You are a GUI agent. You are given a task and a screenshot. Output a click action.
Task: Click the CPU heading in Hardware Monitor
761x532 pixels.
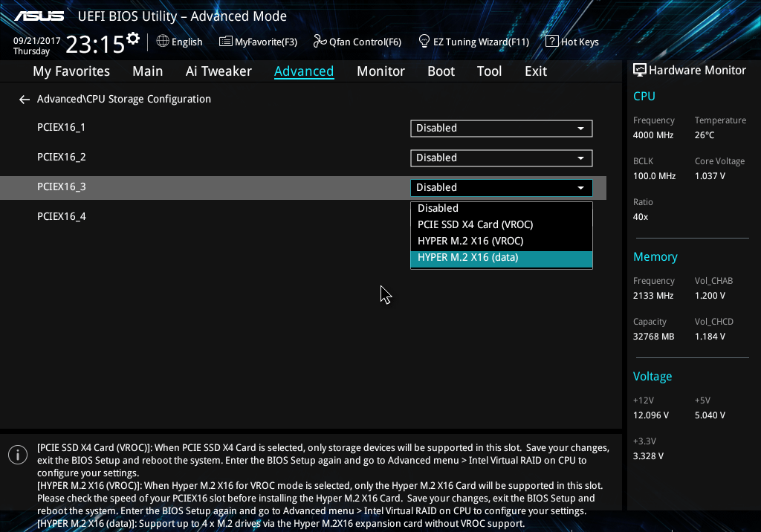(x=644, y=96)
